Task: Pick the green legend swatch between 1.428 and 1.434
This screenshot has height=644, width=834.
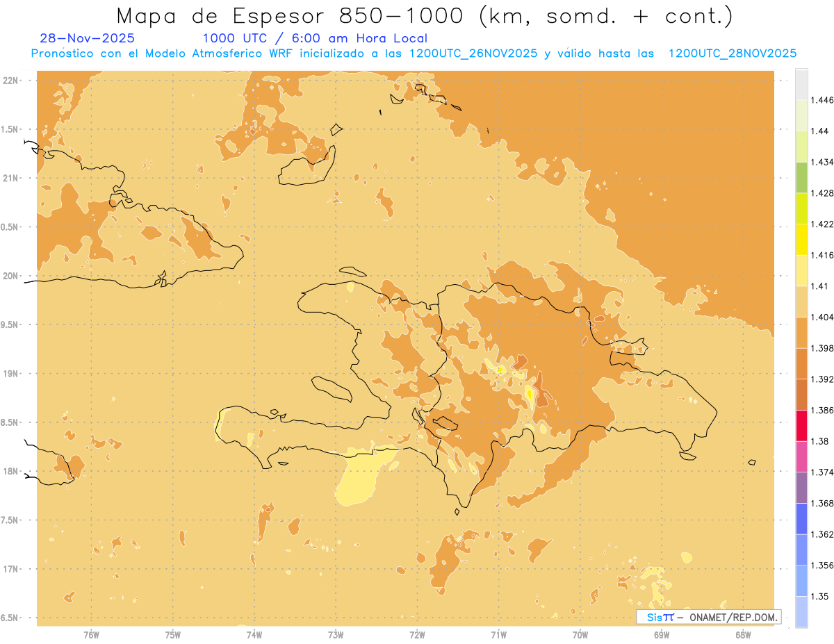Action: point(801,177)
